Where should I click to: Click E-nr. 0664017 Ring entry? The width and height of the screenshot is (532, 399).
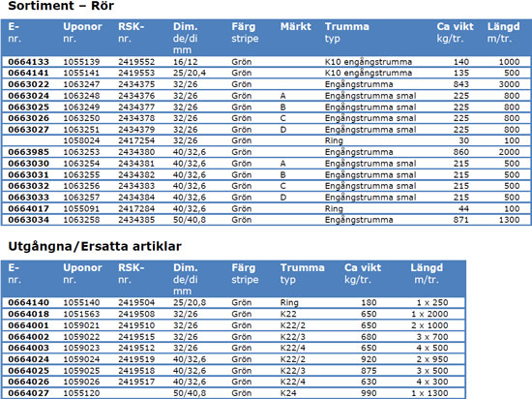click(28, 209)
